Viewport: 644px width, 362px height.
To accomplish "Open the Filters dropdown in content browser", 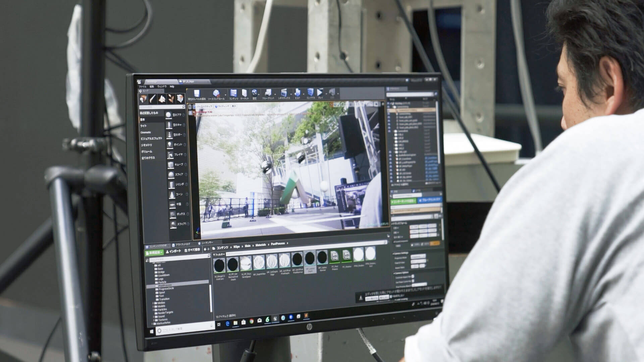I will click(x=219, y=254).
